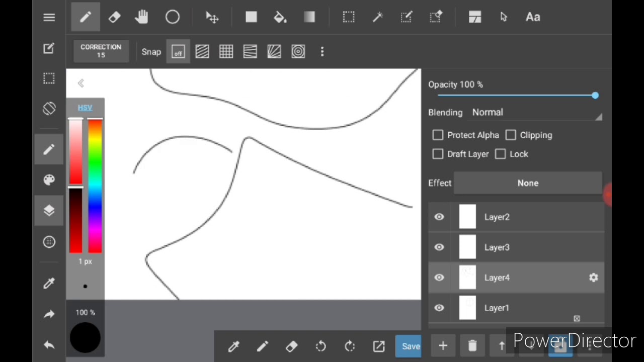Select the Text tool Aa

(x=533, y=17)
